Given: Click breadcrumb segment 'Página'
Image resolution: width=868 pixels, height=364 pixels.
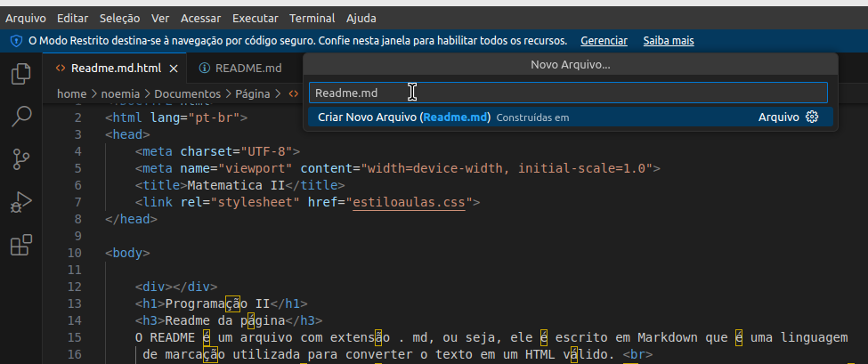Looking at the screenshot, I should [x=253, y=94].
